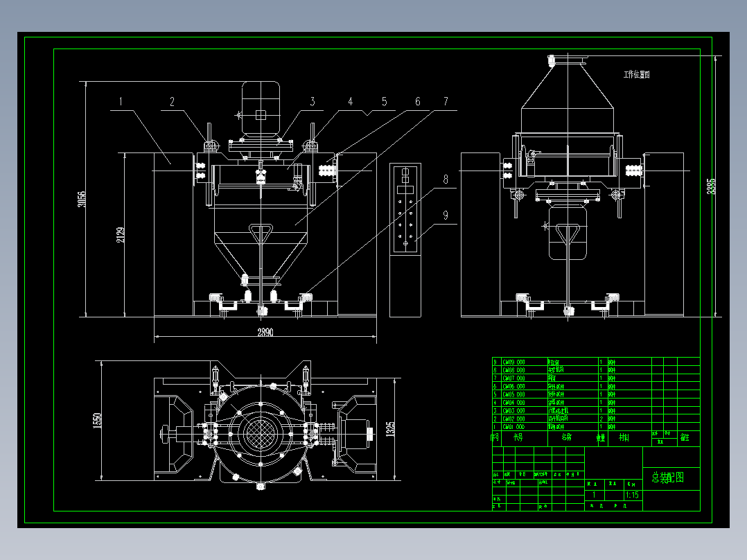The image size is (747, 560).
Task: Click the 名称 column header
Action: point(566,437)
